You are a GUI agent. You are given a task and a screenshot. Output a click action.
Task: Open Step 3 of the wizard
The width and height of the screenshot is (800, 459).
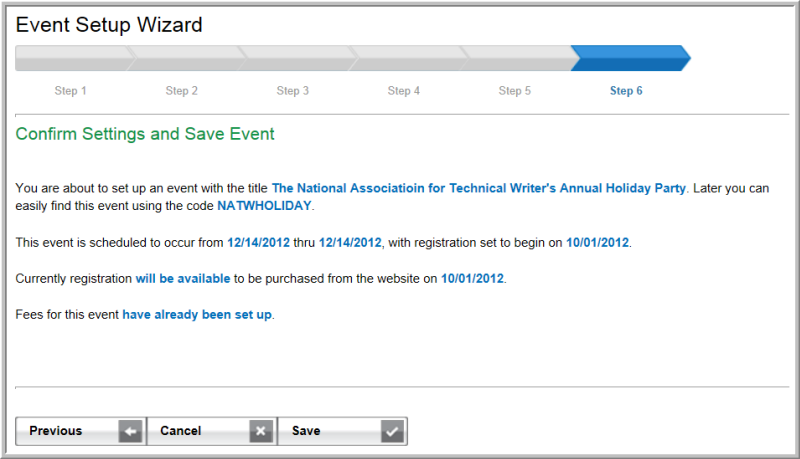point(292,91)
